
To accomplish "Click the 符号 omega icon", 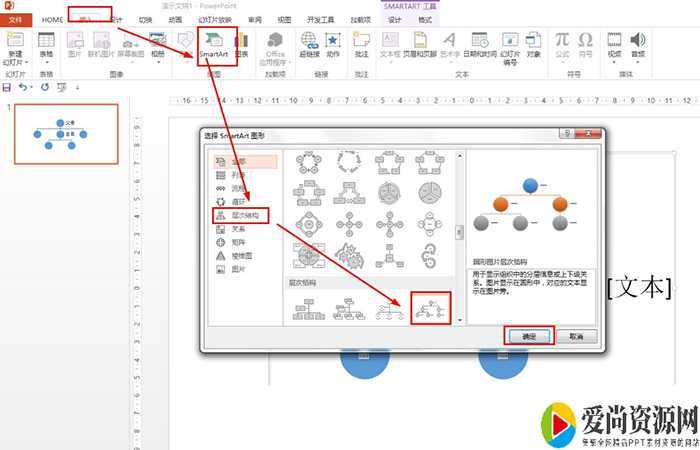I will coord(585,45).
